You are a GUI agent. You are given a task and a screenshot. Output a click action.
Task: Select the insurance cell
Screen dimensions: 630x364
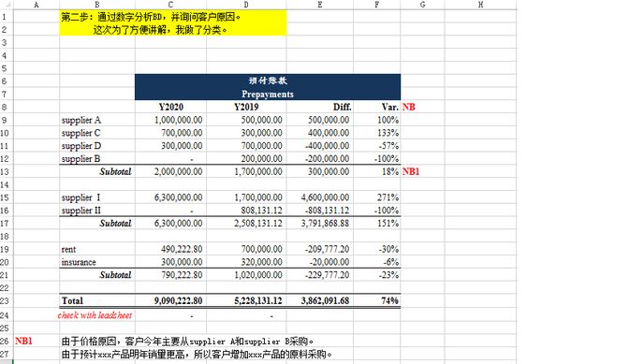[97, 262]
